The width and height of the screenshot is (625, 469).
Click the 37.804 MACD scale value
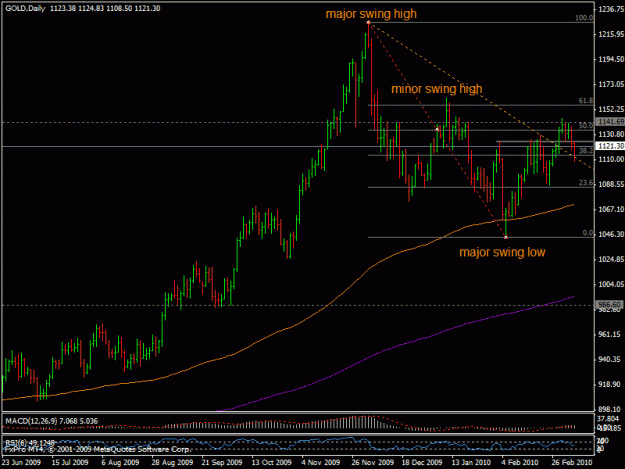608,418
